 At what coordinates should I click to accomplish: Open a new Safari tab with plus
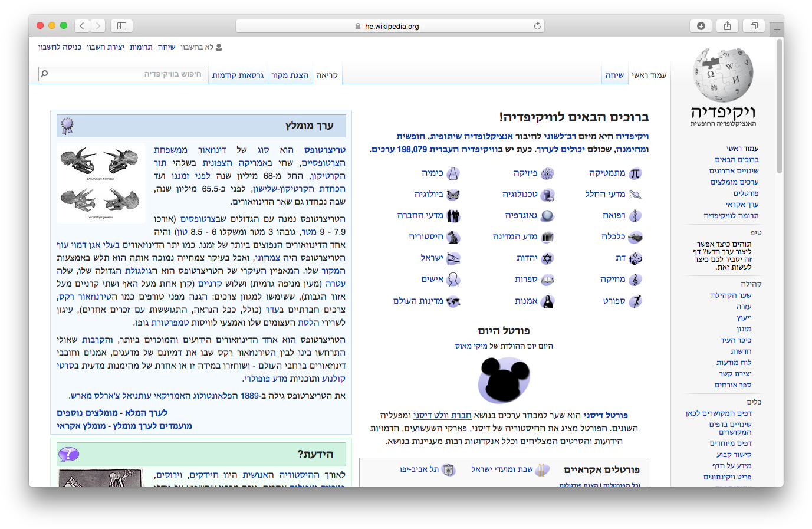click(777, 29)
